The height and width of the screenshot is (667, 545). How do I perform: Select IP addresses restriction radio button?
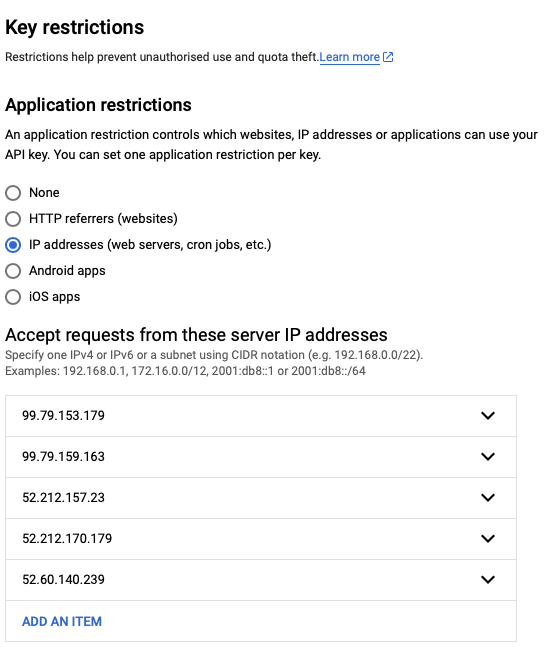click(13, 245)
